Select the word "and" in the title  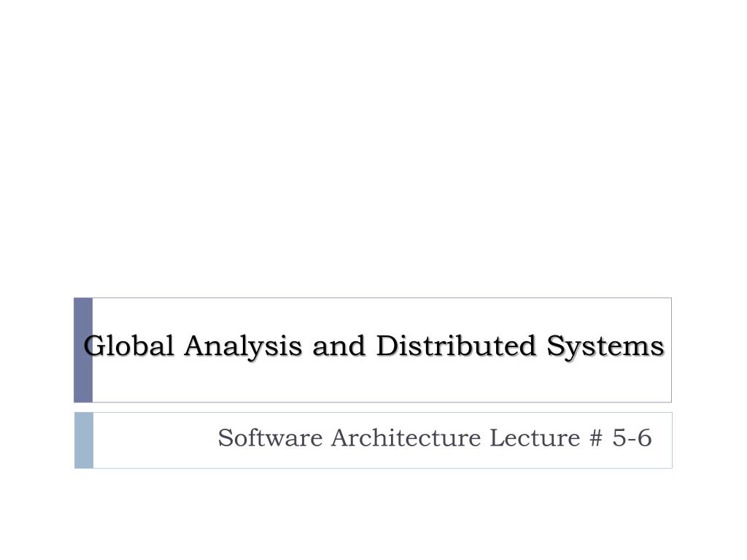[338, 346]
